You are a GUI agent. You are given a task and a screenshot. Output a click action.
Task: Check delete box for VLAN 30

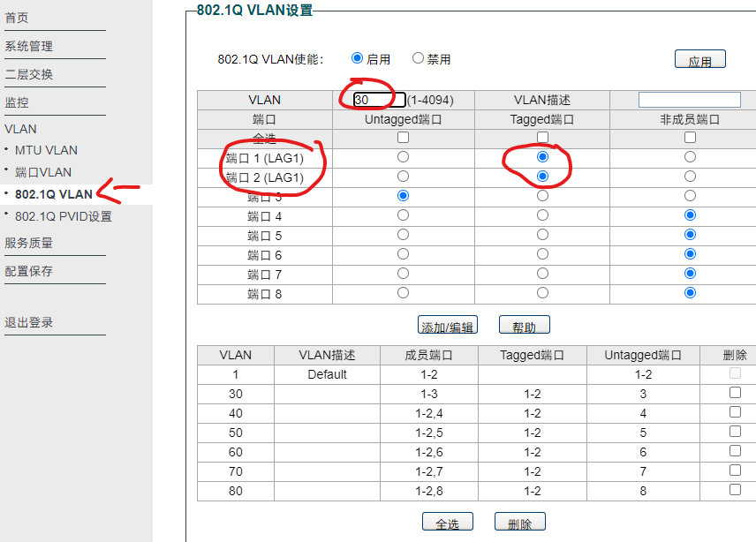pyautogui.click(x=735, y=393)
